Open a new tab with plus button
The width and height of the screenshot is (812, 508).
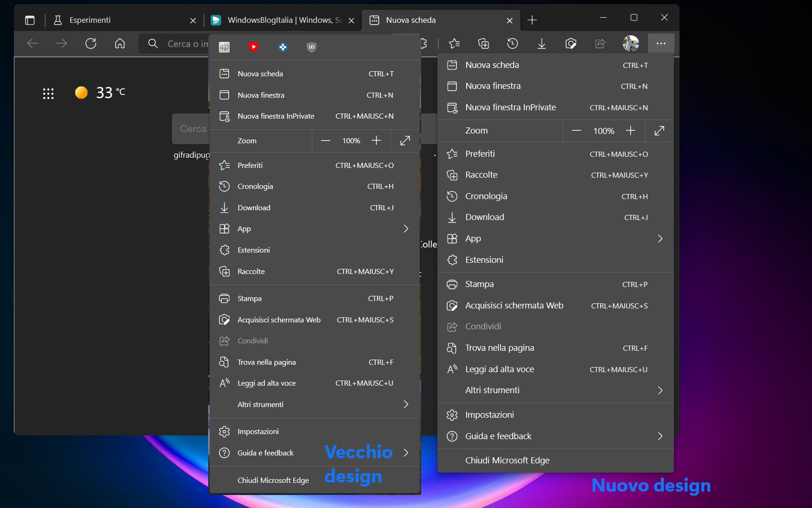pyautogui.click(x=532, y=20)
